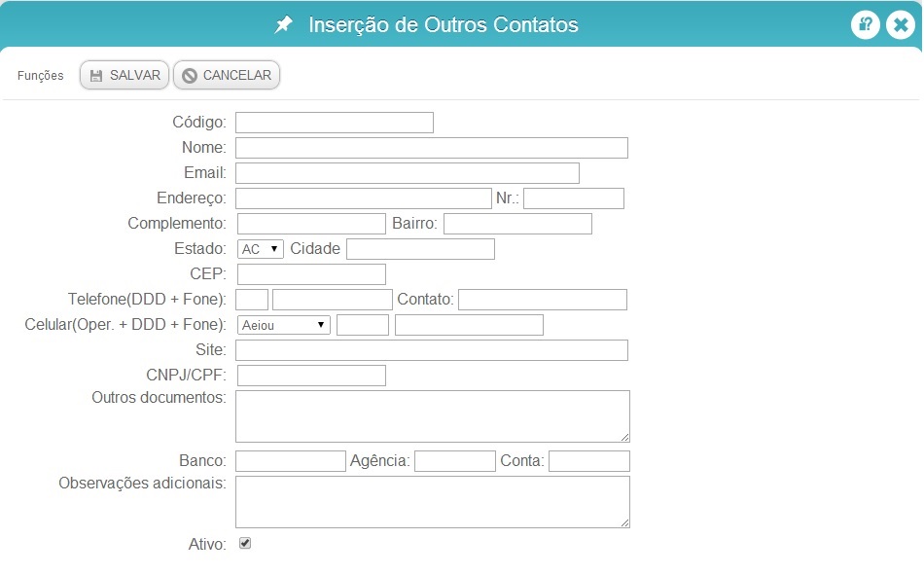The width and height of the screenshot is (924, 575).
Task: Close the dialog with the X icon
Action: pyautogui.click(x=901, y=24)
